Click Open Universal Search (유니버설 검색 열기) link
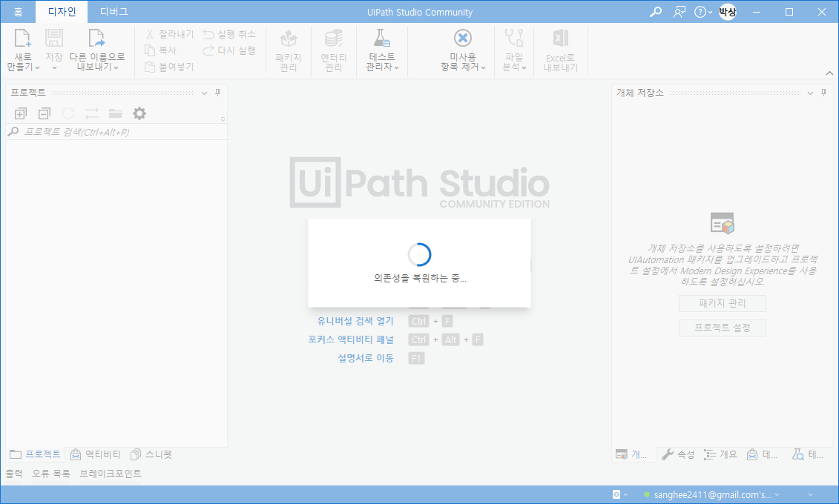 coord(355,321)
